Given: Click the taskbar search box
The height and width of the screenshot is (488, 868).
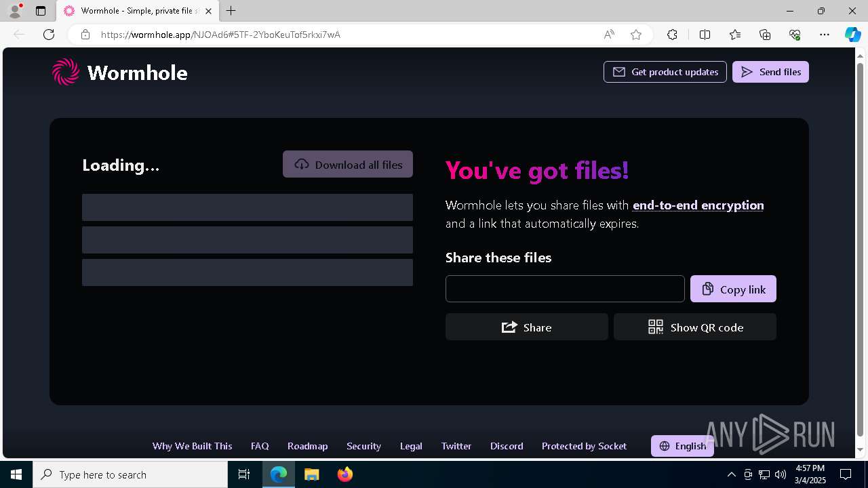Looking at the screenshot, I should pyautogui.click(x=130, y=474).
